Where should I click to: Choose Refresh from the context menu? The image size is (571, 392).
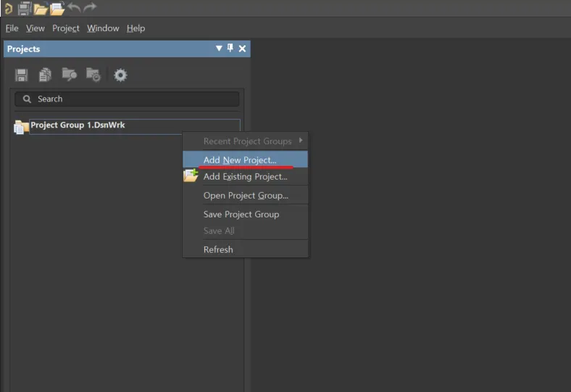tap(245, 249)
